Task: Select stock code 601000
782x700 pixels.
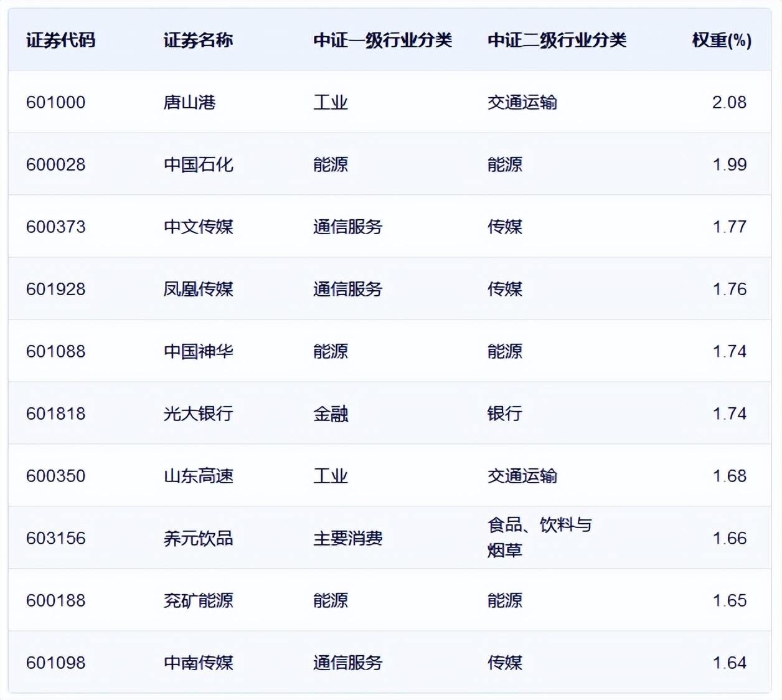Action: (x=56, y=102)
